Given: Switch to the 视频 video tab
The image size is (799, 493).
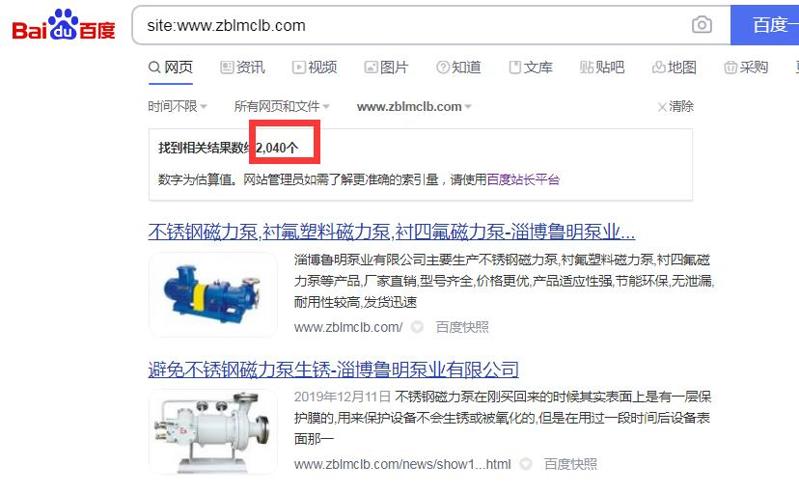Looking at the screenshot, I should point(314,67).
